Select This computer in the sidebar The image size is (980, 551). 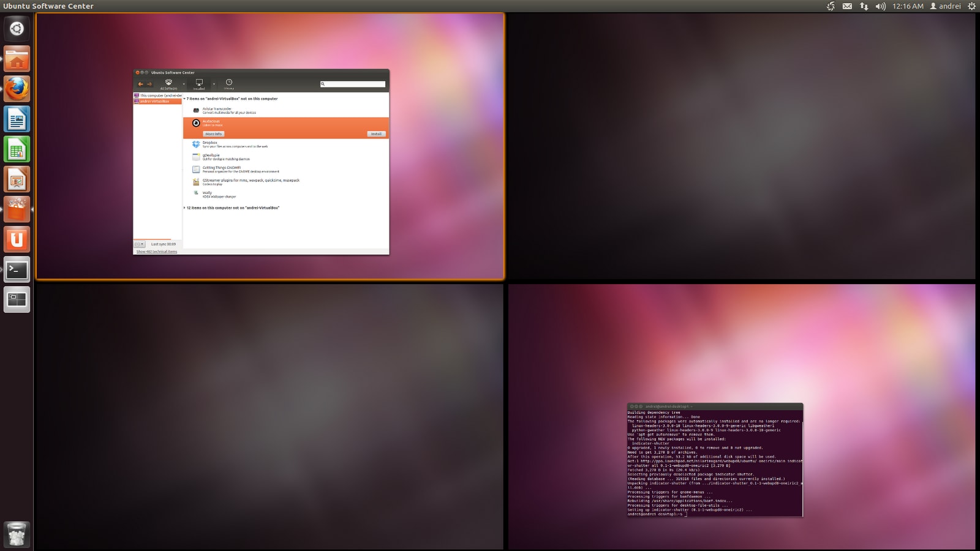pos(157,96)
